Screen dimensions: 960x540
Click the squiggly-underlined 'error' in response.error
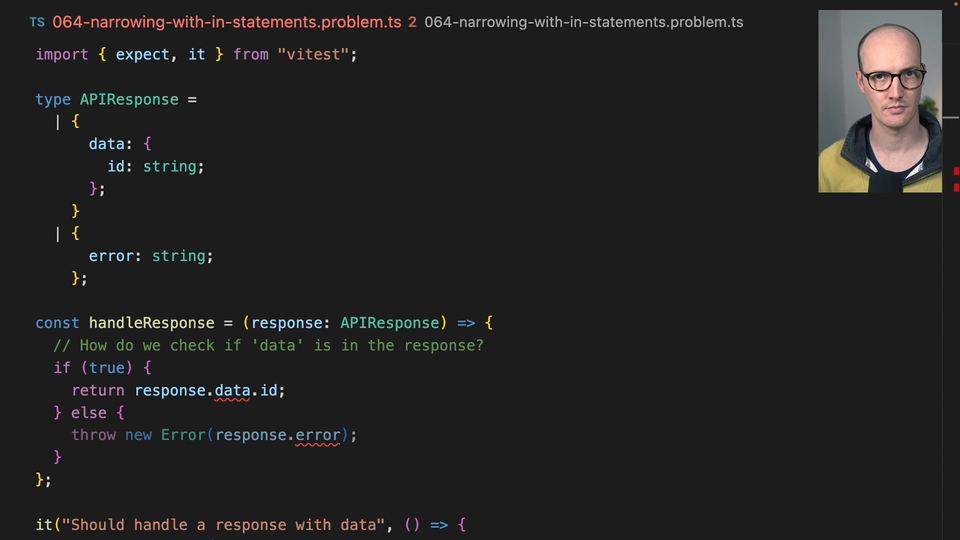pos(318,435)
